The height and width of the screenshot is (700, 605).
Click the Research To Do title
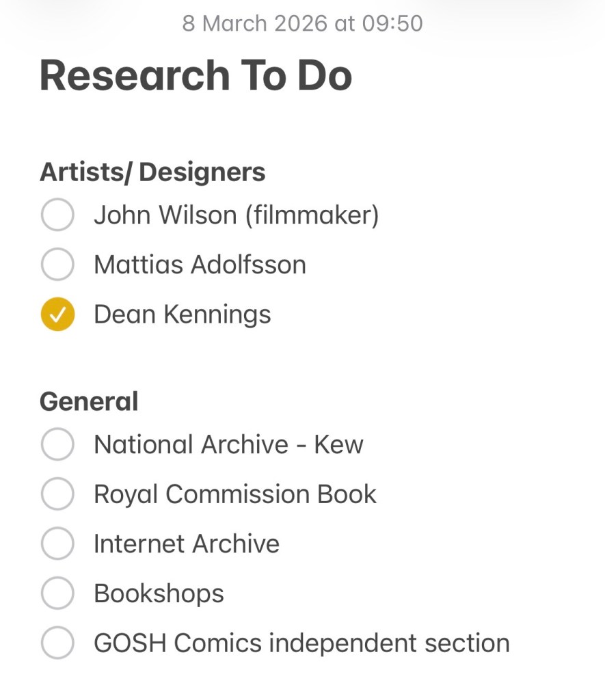coord(196,75)
